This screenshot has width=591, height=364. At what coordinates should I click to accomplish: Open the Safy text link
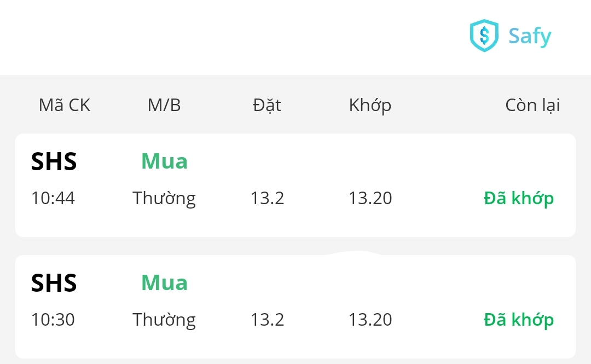[x=530, y=36]
